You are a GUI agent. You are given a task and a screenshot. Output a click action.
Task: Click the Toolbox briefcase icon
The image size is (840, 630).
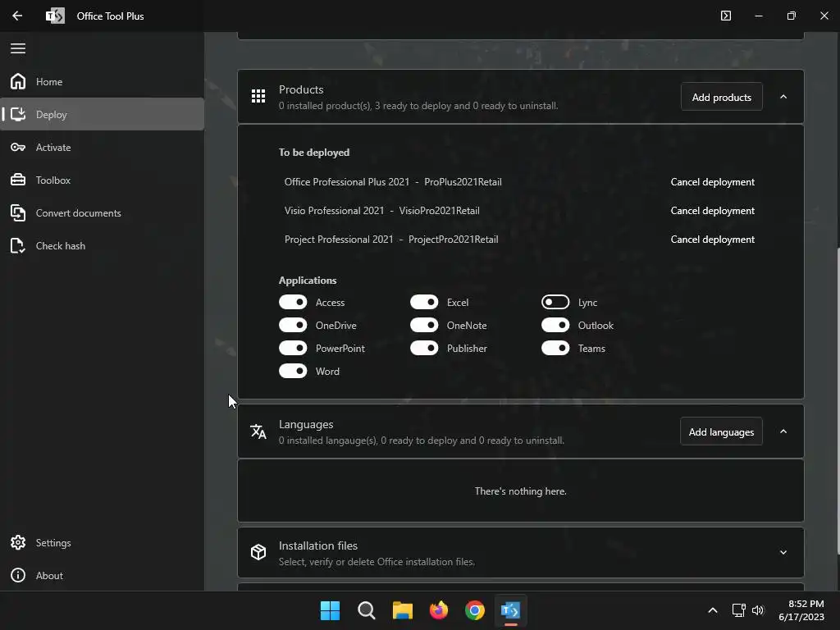click(18, 180)
